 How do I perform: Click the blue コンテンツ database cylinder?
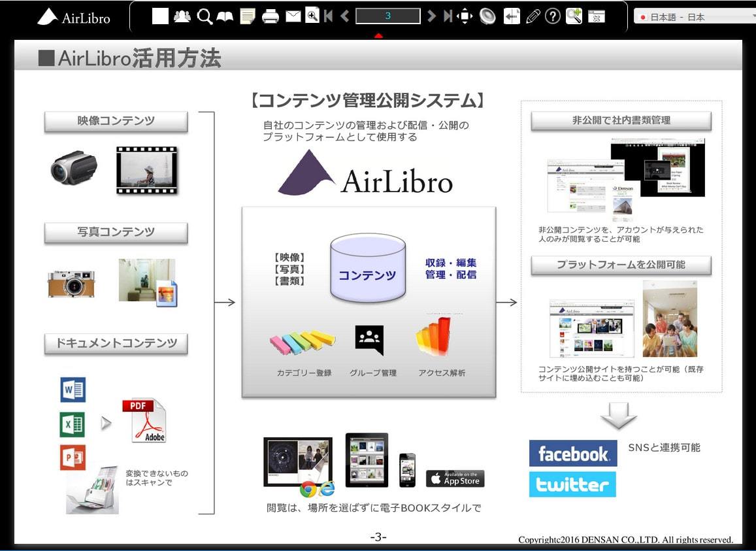pyautogui.click(x=367, y=268)
